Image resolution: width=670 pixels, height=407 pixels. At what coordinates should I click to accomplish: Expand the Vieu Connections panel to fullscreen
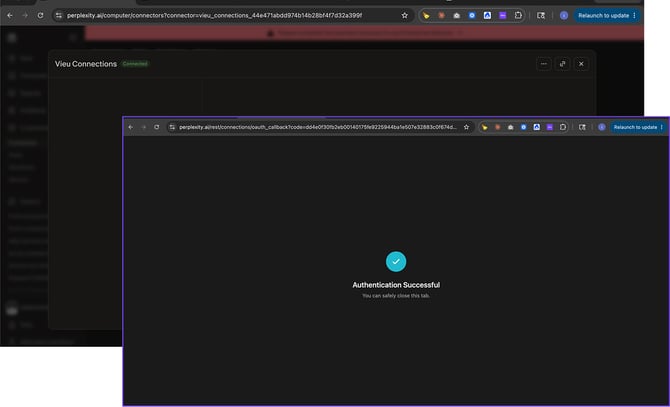click(562, 64)
